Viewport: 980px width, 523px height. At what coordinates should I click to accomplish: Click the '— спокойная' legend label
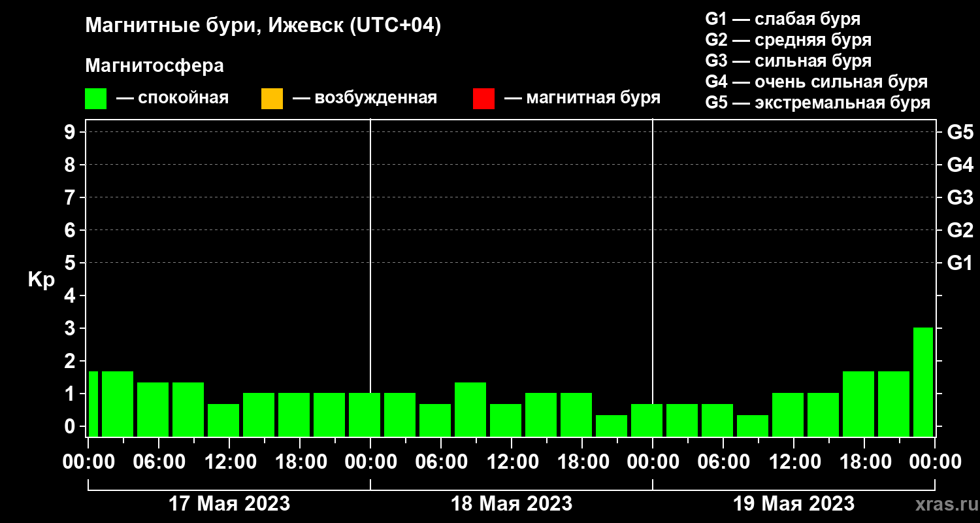click(x=172, y=99)
